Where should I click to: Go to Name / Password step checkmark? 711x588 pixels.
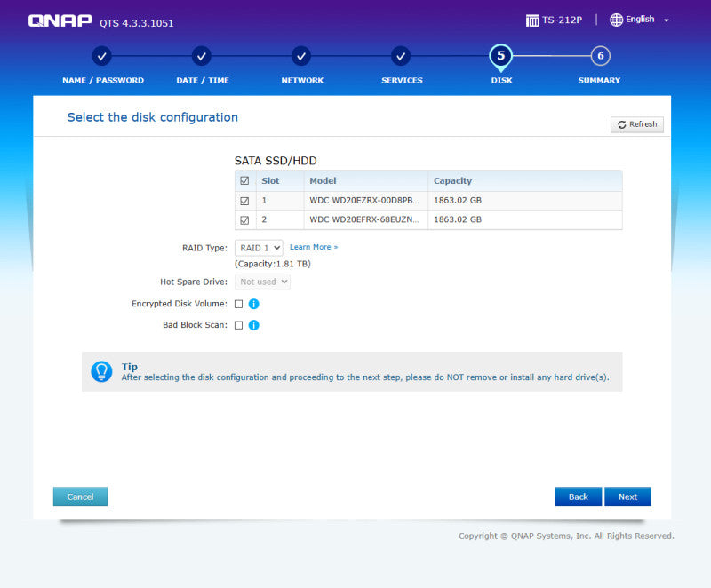click(102, 56)
